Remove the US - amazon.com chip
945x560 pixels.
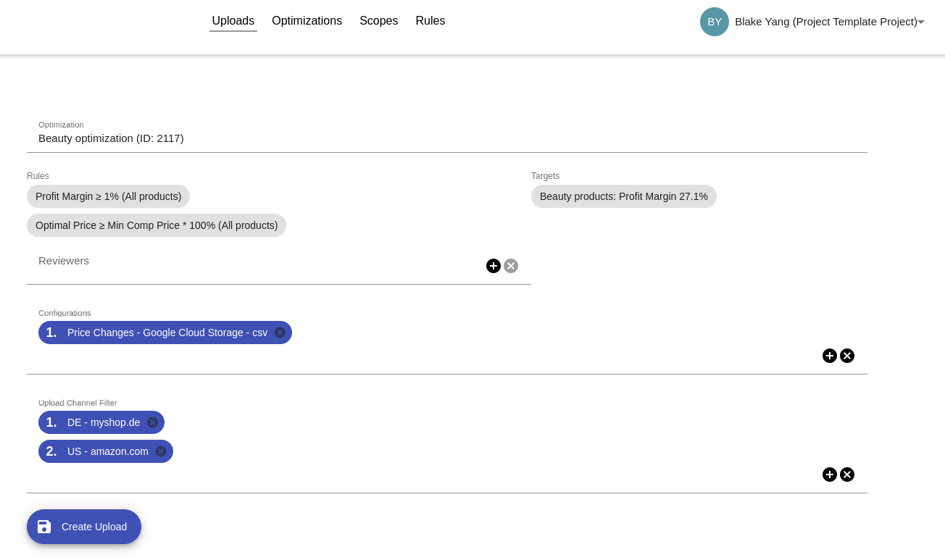(161, 451)
